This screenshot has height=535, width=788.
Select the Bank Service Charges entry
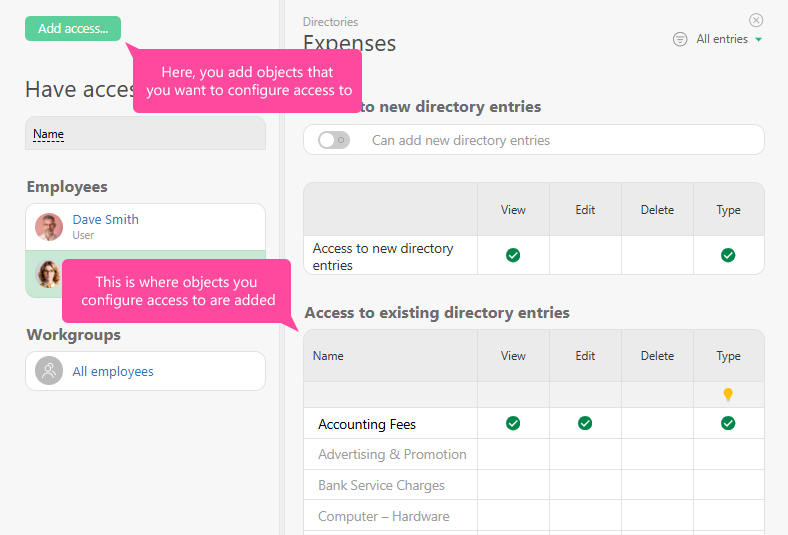pyautogui.click(x=381, y=486)
